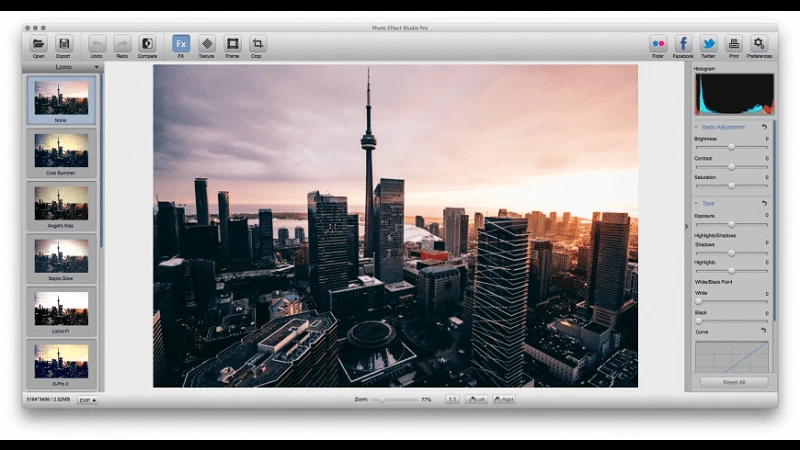Click the Brightness slider
This screenshot has height=450, width=800.
pyautogui.click(x=731, y=146)
